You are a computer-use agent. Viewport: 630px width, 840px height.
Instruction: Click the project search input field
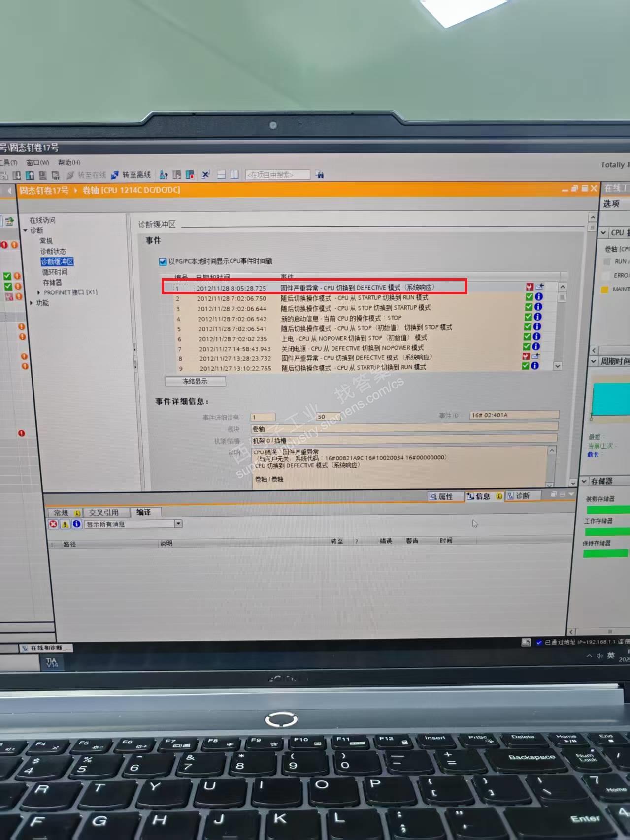(x=278, y=175)
